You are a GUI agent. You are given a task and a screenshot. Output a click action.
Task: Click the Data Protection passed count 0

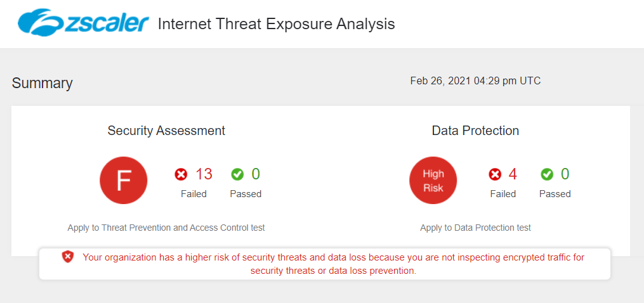click(x=565, y=174)
